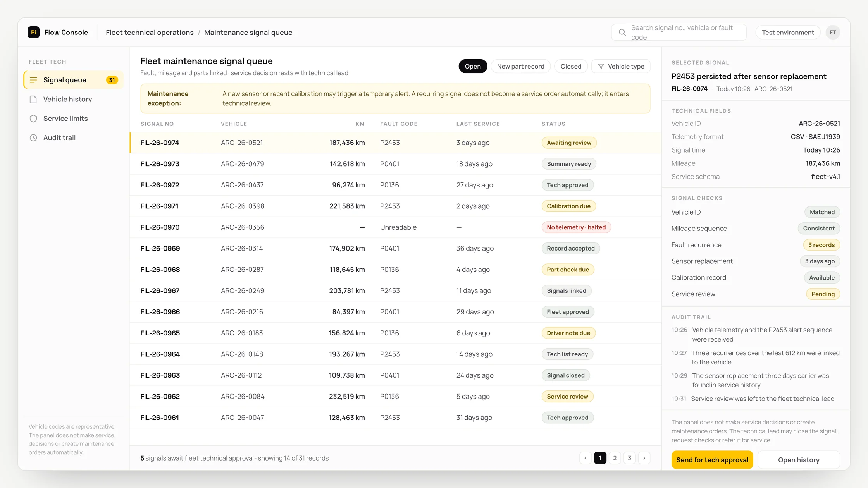
Task: Click the Available calibration record badge
Action: click(x=822, y=278)
